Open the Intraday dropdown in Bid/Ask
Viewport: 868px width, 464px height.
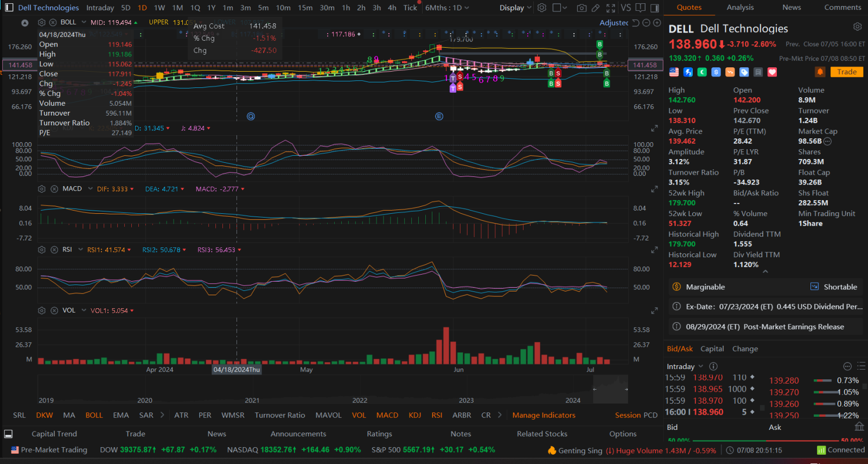(685, 366)
